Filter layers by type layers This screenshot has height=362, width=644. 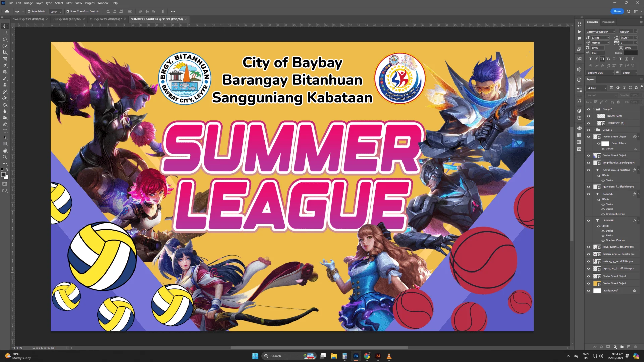point(624,88)
